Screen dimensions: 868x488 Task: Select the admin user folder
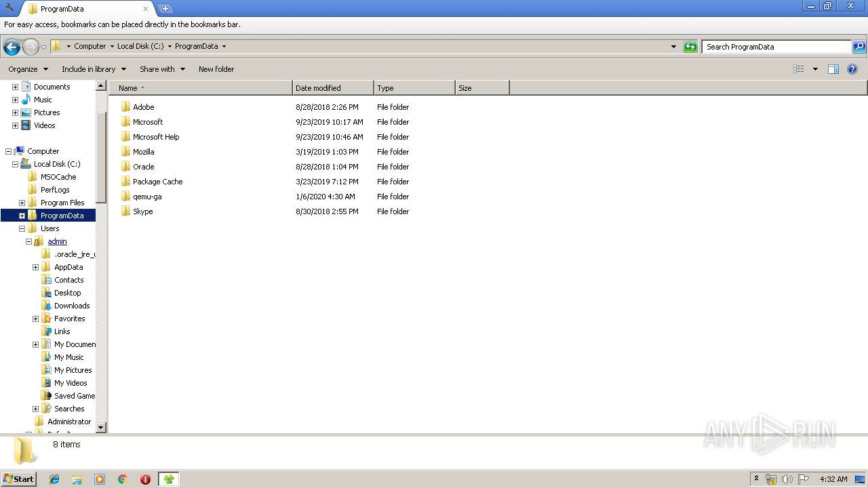(x=57, y=241)
